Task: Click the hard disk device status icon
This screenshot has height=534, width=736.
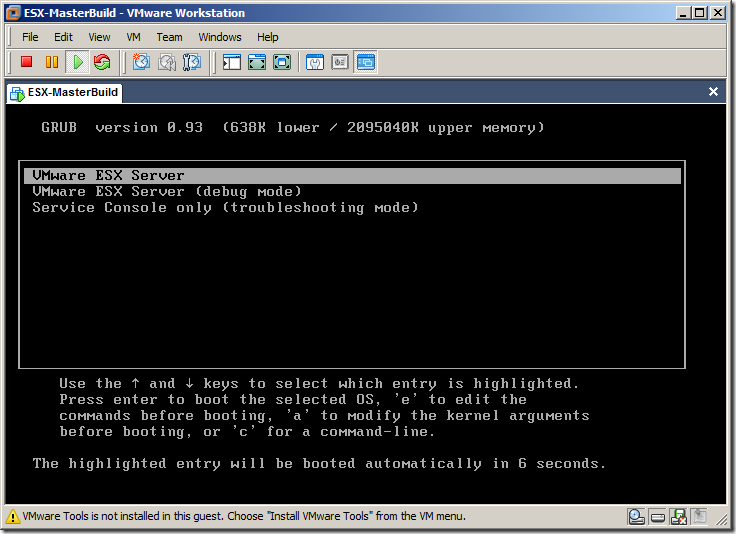Action: [658, 517]
